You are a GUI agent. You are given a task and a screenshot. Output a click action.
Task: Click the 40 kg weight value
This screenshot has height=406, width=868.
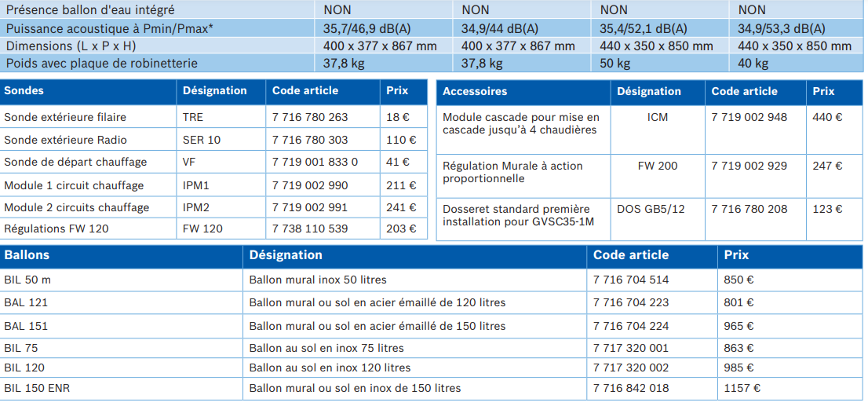click(x=753, y=64)
